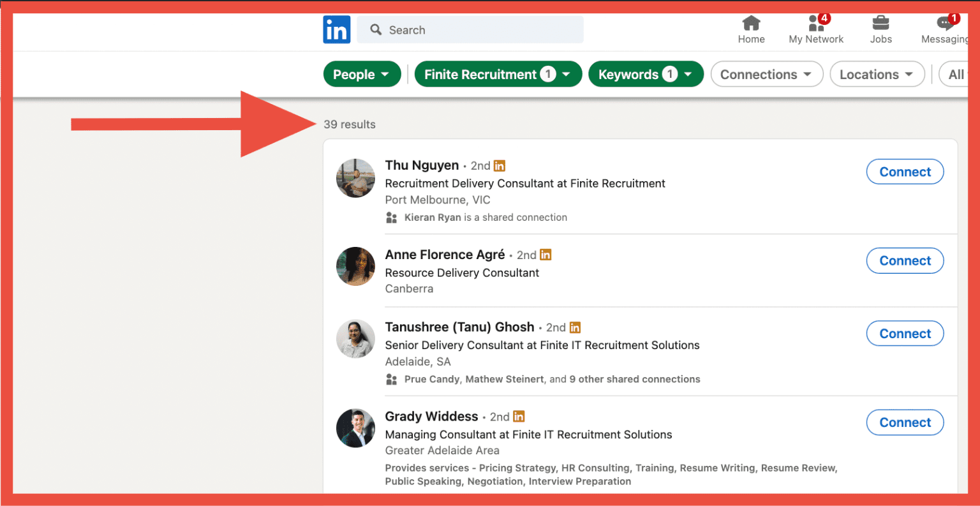This screenshot has width=980, height=506.
Task: Click the 39 results count text
Action: [x=350, y=124]
